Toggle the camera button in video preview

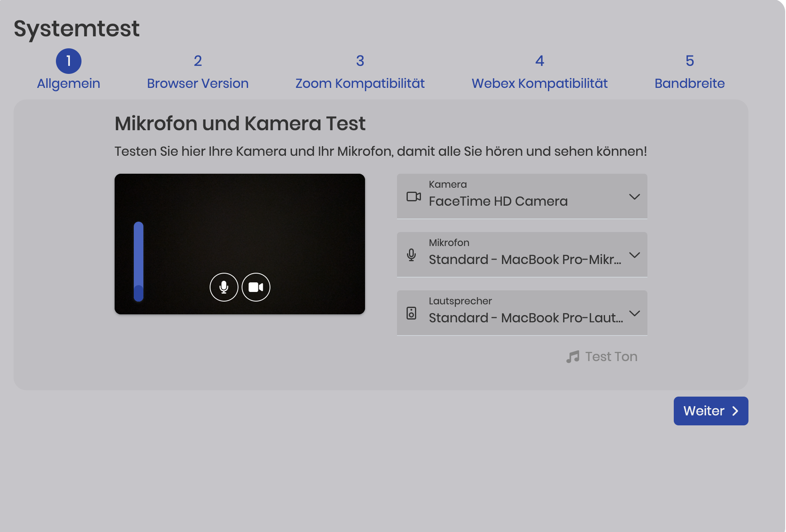pyautogui.click(x=256, y=287)
